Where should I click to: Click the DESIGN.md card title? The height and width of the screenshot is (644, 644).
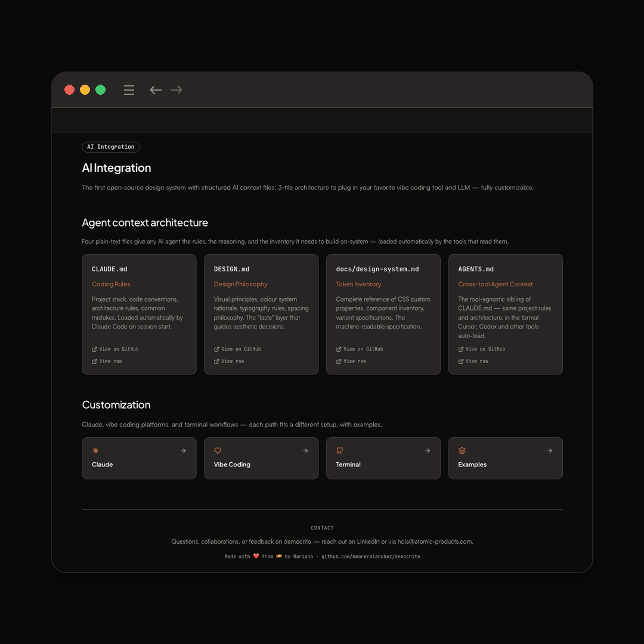[x=231, y=269]
